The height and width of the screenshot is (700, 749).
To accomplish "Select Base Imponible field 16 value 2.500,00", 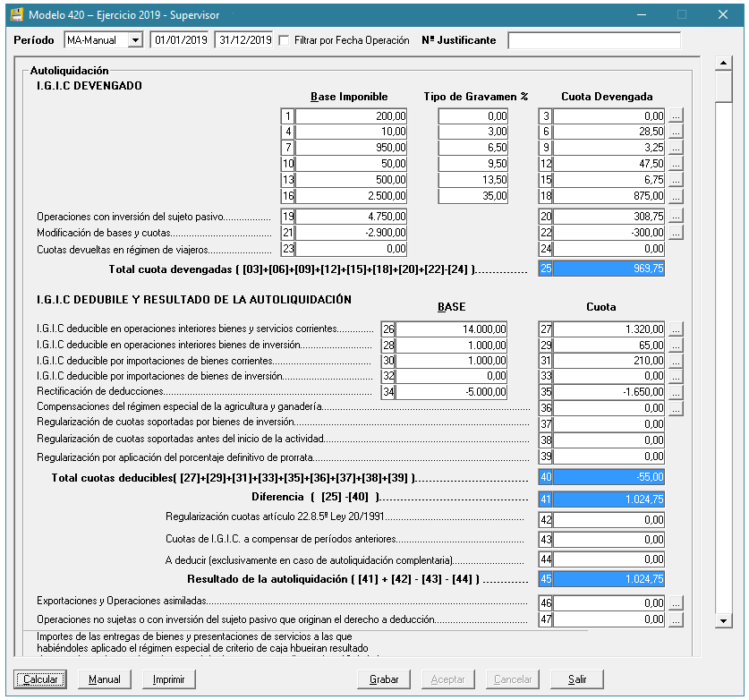I will click(351, 196).
